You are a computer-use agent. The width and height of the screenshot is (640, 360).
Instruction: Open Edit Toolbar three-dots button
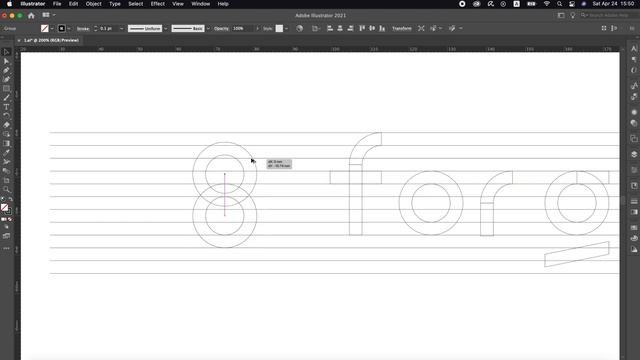(6, 248)
